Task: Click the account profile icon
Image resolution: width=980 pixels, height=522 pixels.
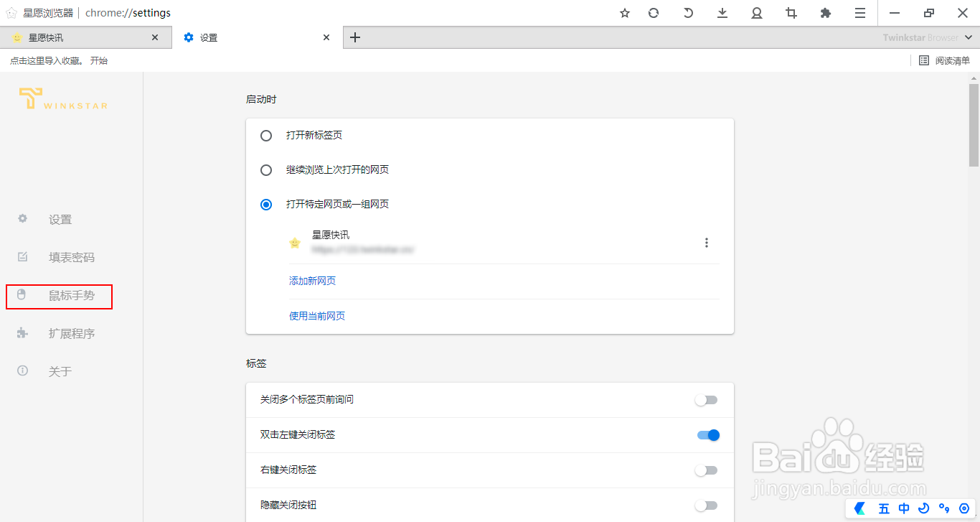Action: click(x=756, y=13)
